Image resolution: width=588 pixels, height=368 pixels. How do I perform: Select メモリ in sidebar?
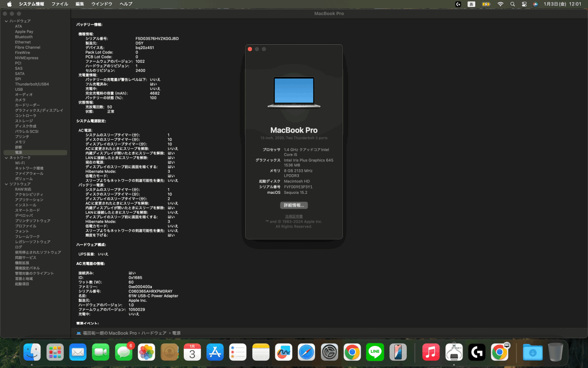tap(20, 142)
